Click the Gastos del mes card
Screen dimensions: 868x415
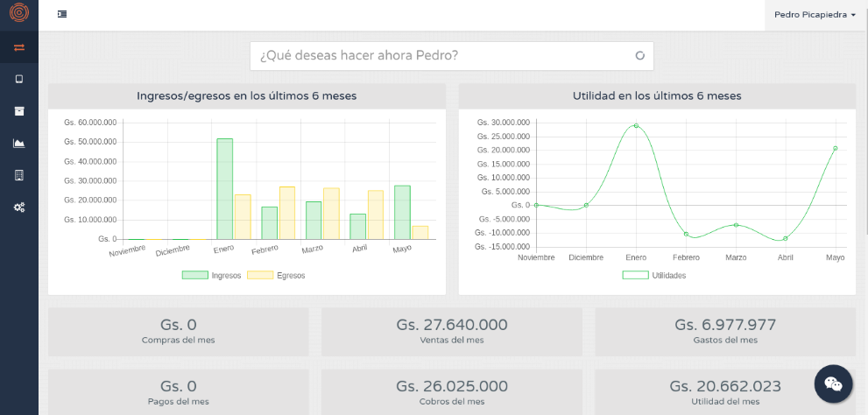click(724, 331)
